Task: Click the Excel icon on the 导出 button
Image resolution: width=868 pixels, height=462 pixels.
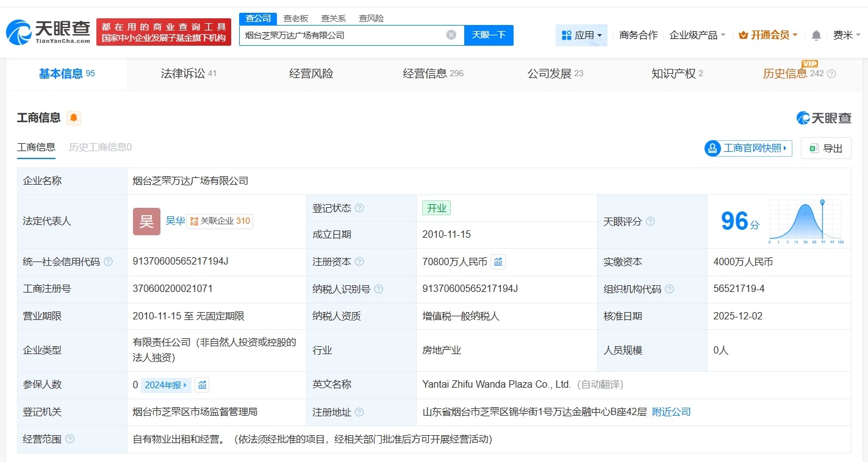Action: 813,148
